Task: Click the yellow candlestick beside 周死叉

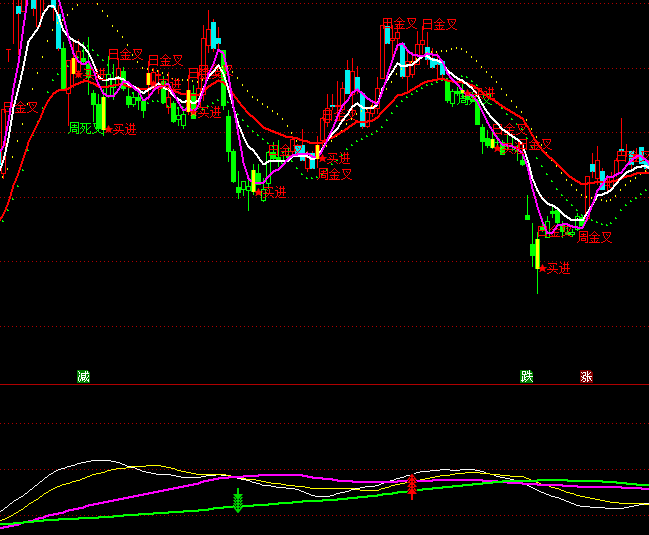Action: (101, 112)
